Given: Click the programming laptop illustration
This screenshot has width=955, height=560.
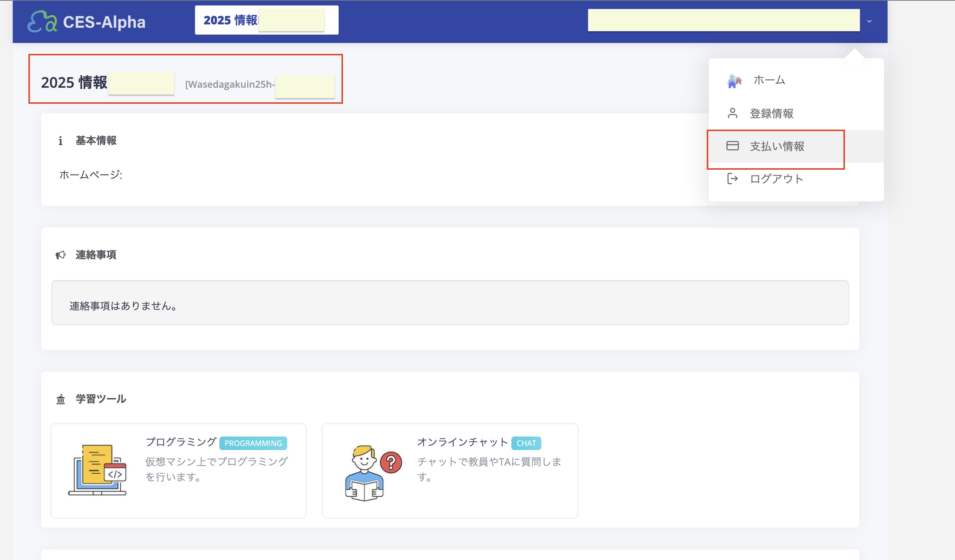Looking at the screenshot, I should click(x=97, y=470).
